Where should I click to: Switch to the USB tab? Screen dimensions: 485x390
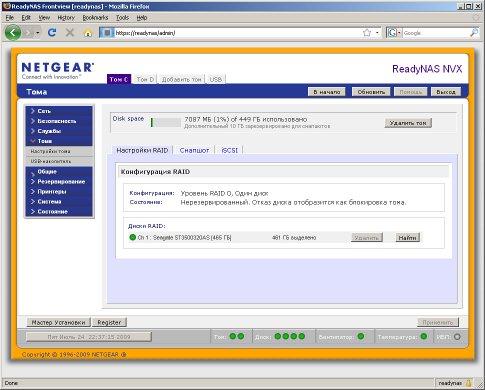(x=216, y=79)
